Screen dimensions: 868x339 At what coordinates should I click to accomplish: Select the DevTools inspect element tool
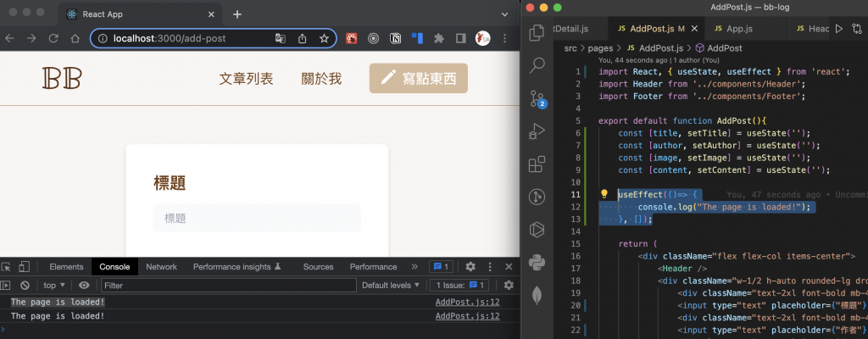[x=6, y=266]
